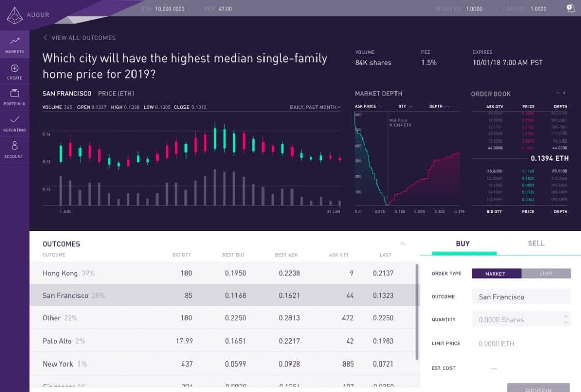Select the Buy tab

(x=461, y=243)
